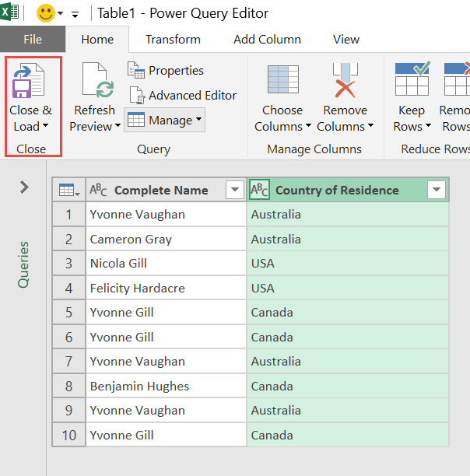Select Yvonne Gill in row 5
This screenshot has height=476, width=470.
[x=166, y=313]
